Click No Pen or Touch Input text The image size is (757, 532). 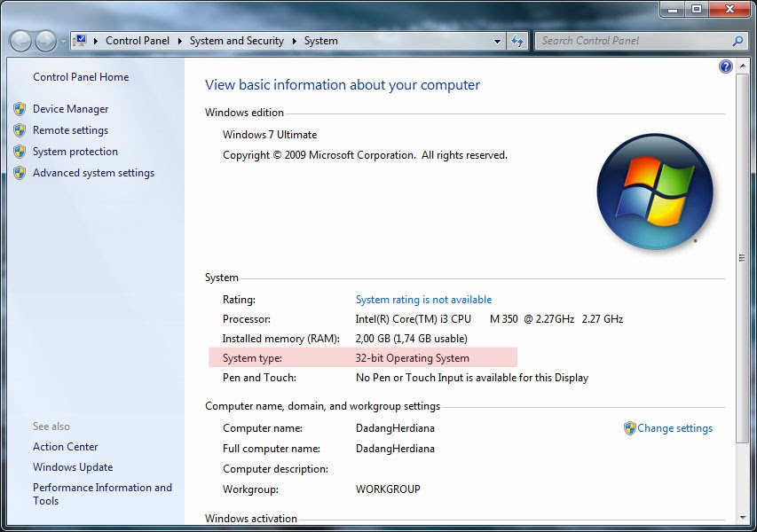click(472, 378)
